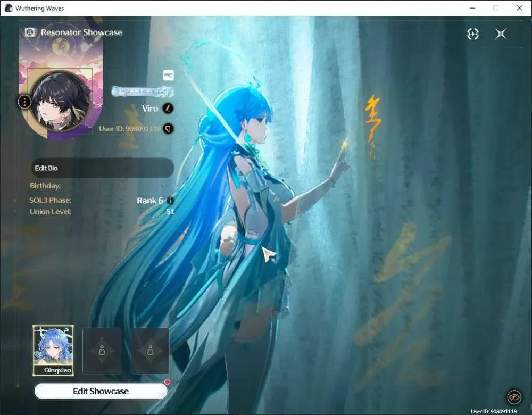Change namecard via the picture icon
This screenshot has height=415, width=532.
[169, 75]
